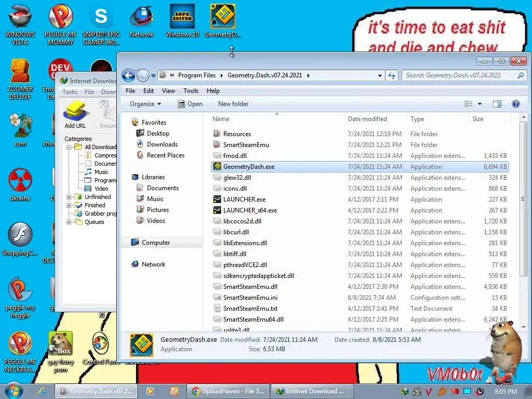Collapse All Downloads tree in IDM
Image resolution: width=532 pixels, height=399 pixels.
69,147
